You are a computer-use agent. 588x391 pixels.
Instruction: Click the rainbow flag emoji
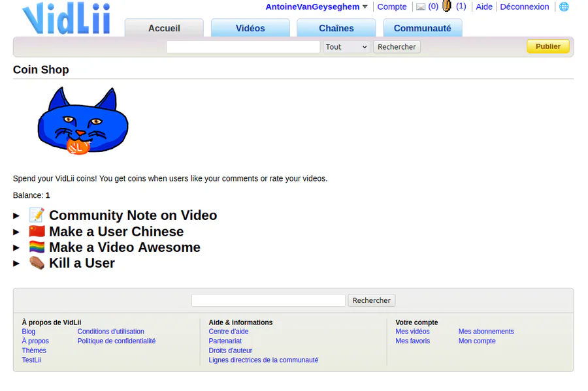pyautogui.click(x=37, y=247)
